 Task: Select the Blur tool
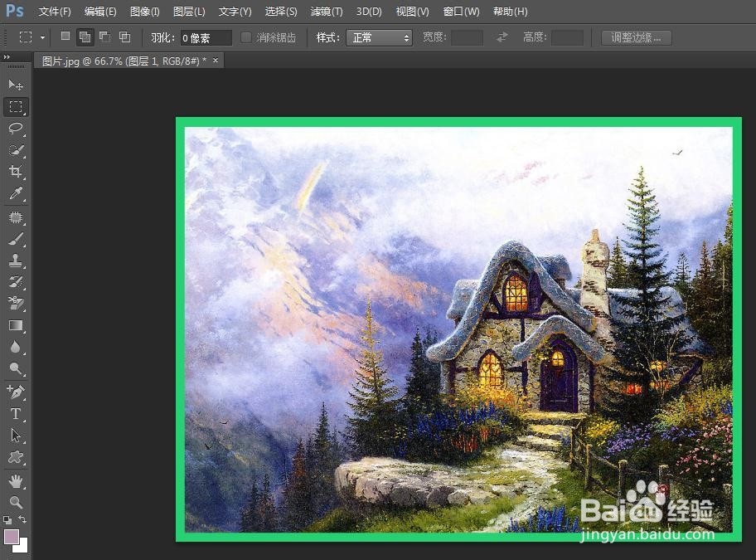pos(16,348)
